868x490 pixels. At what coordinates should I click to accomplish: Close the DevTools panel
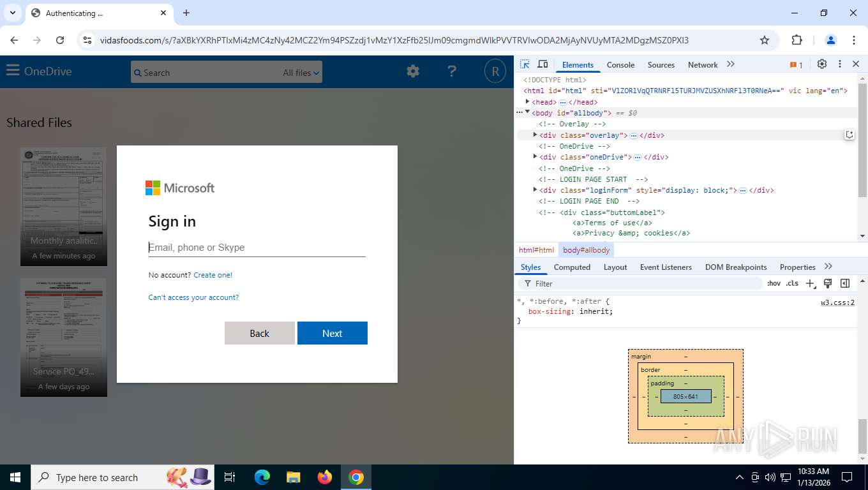click(856, 64)
